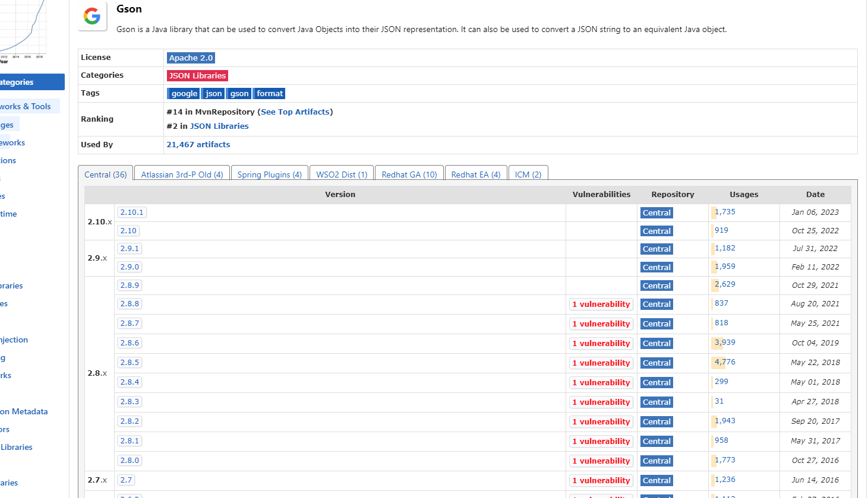Viewport: 868px width, 498px height.
Task: Switch to Spring Plugins (4) tab
Action: tap(270, 174)
